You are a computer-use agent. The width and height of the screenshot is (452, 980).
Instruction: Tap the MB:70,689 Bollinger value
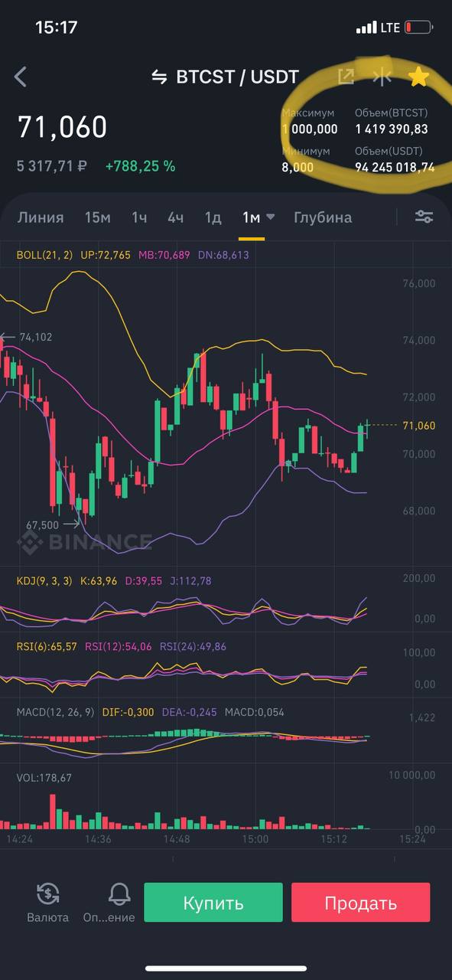[164, 255]
